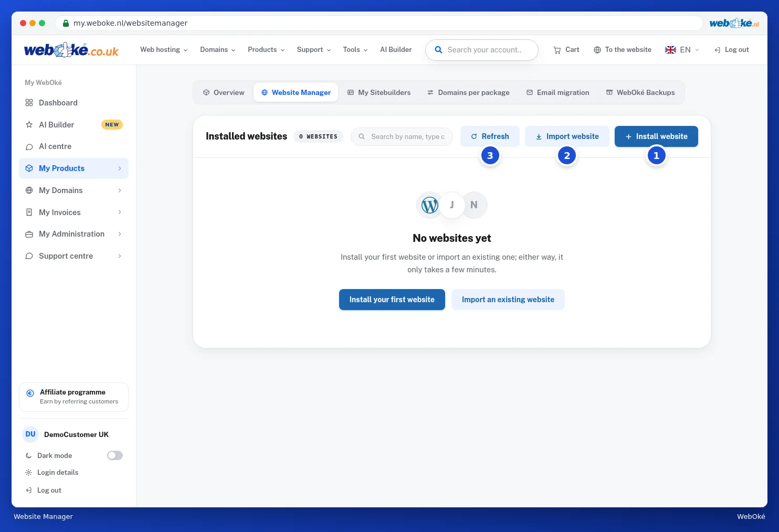
Task: Click the AI centre chat bubble icon
Action: pyautogui.click(x=29, y=147)
